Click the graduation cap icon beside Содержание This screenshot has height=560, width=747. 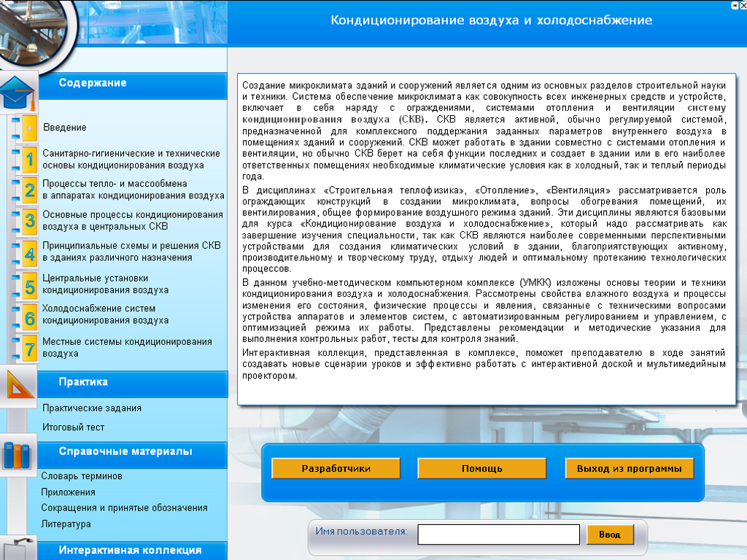(x=16, y=92)
